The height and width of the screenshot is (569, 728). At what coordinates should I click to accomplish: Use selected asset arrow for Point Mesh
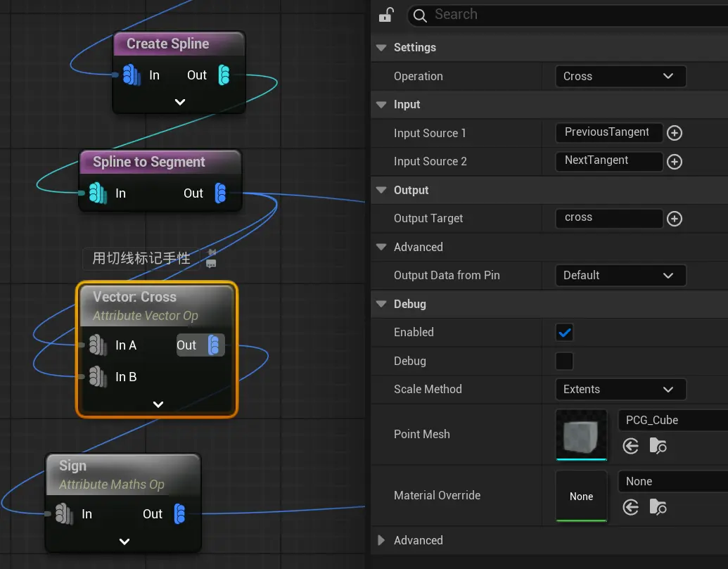tap(631, 446)
